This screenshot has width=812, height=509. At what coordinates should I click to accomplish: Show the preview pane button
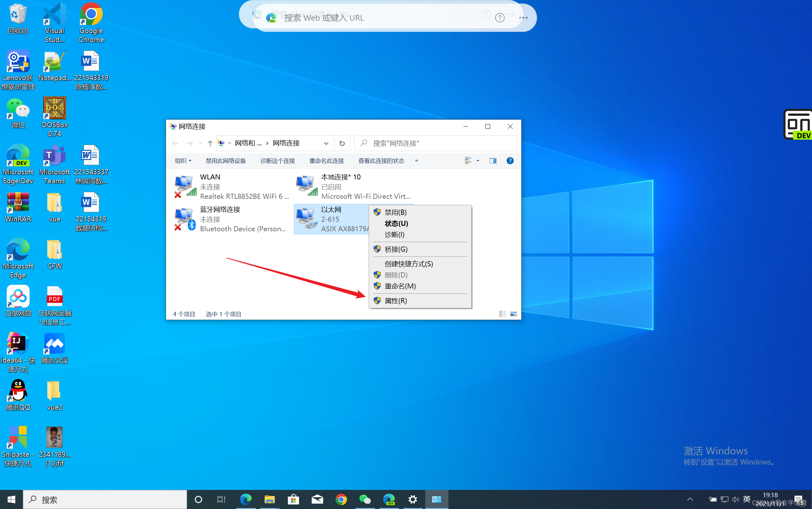[x=493, y=161]
